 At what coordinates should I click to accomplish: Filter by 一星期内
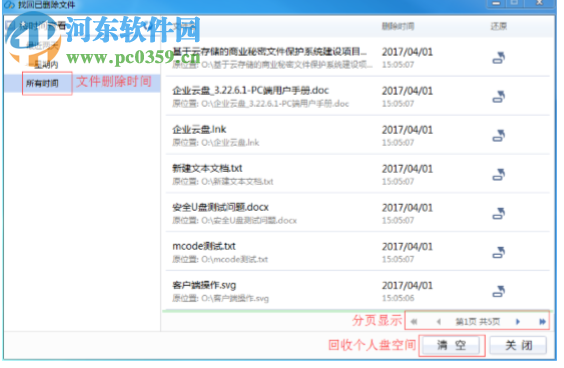tap(43, 65)
